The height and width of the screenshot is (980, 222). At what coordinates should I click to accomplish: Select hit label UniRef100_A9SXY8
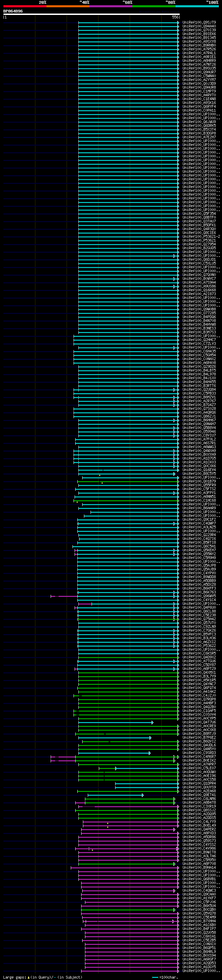[199, 41]
